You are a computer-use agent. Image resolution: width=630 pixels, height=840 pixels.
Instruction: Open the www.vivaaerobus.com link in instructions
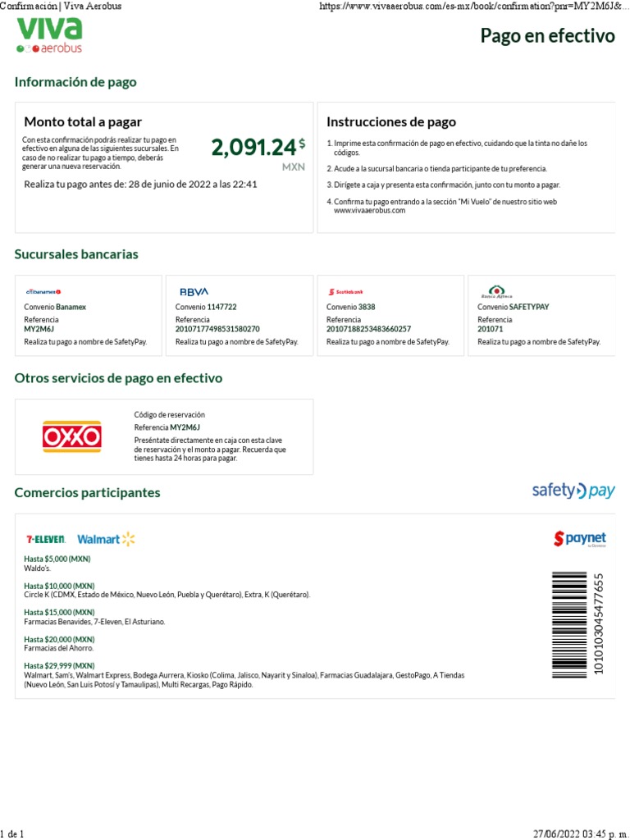[x=369, y=211]
